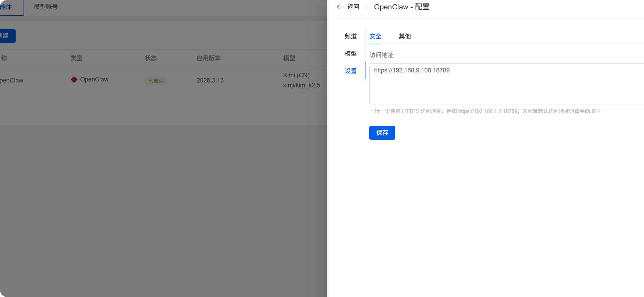Screen dimensions: 644x297
Task: Click the Kimi (CN) model entry
Action: 296,75
